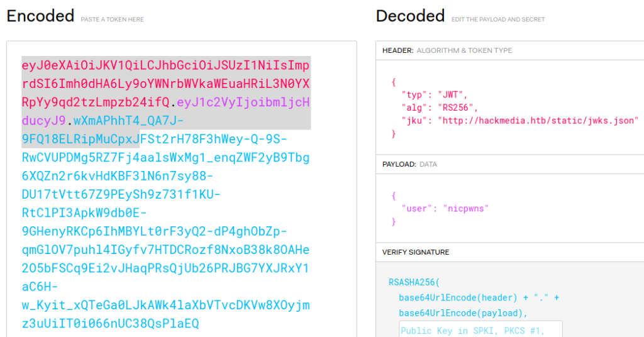Click the VERIFY SIGNATURE section label
Image resolution: width=644 pixels, height=337 pixels.
pyautogui.click(x=416, y=252)
